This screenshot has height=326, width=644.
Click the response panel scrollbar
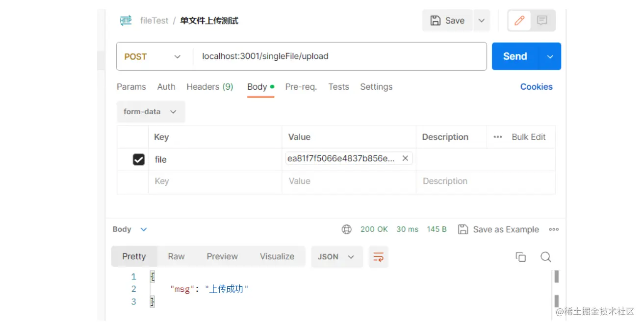coord(557,289)
